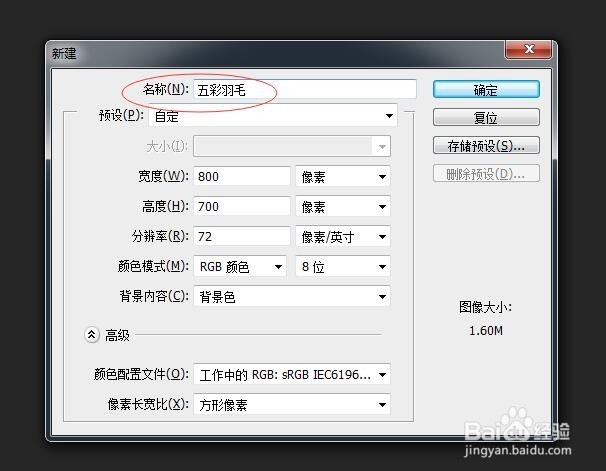Click the 分辨率 resolution input field
The width and height of the screenshot is (606, 471).
tap(242, 236)
